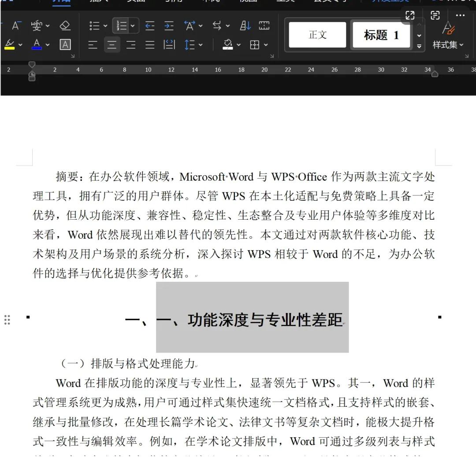Click the line starting with 件的选择与优化
The width and height of the screenshot is (476, 457).
coord(113,273)
